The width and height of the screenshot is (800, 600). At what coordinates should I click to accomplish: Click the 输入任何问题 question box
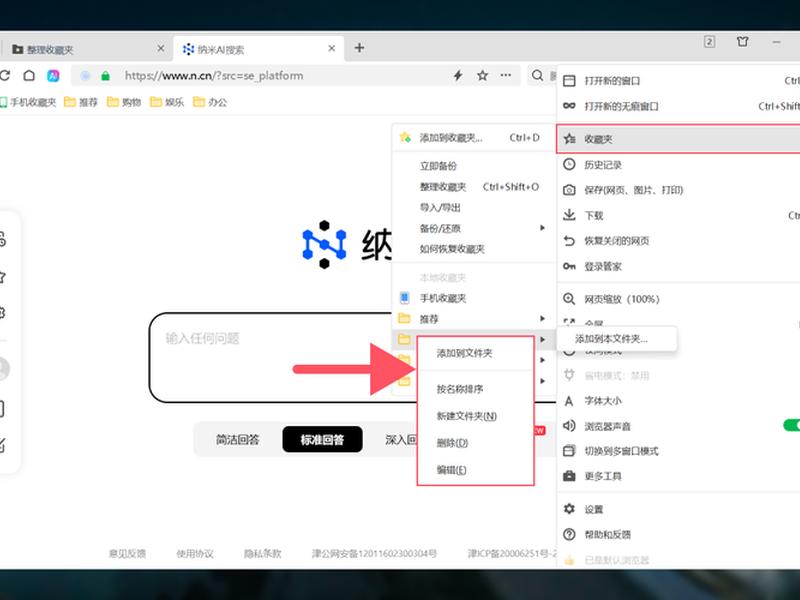tap(270, 357)
